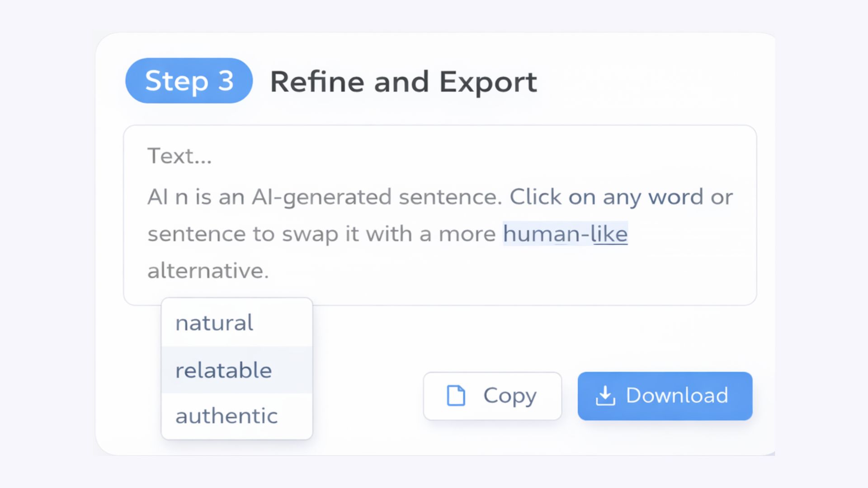Click the "Text..." placeholder label

(x=179, y=156)
